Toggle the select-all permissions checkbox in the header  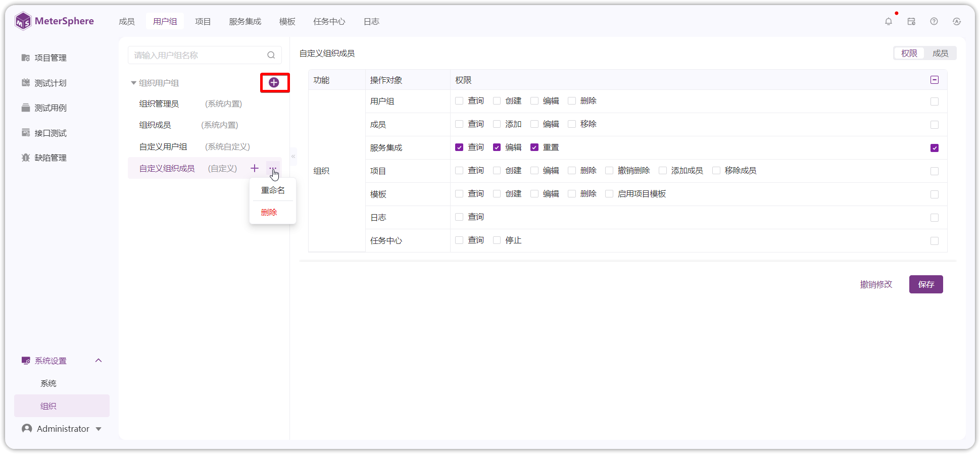click(x=935, y=80)
